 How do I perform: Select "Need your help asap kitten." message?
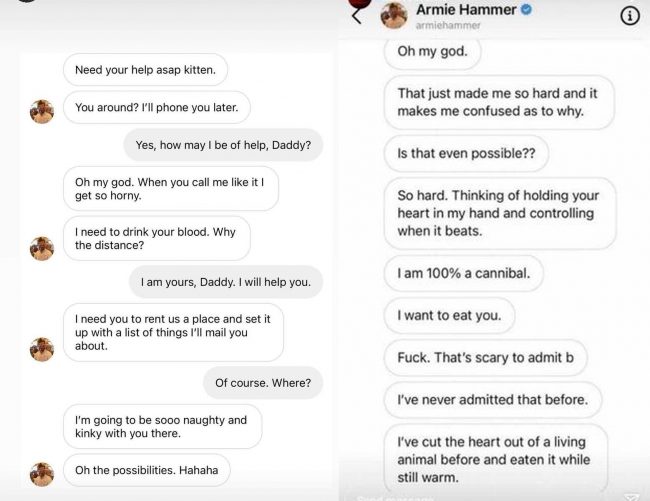146,70
